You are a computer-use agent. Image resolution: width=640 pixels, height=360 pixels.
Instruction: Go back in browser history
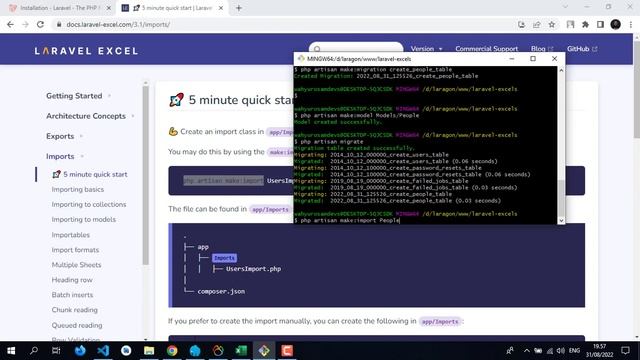[10, 24]
